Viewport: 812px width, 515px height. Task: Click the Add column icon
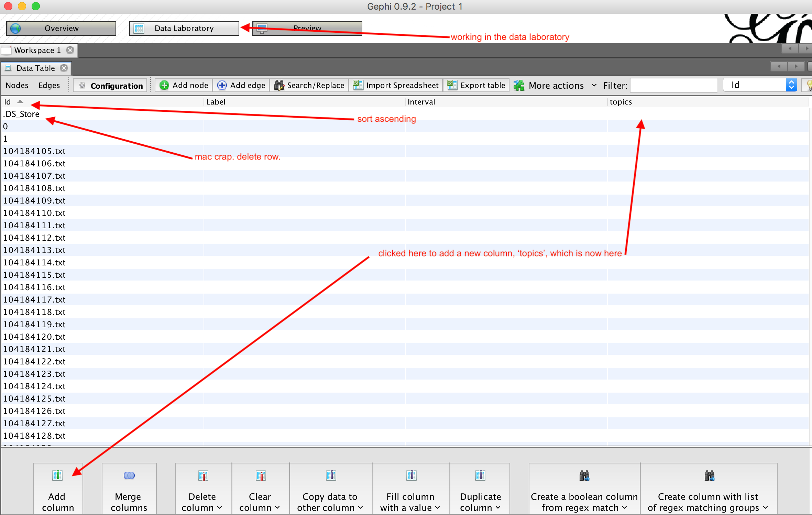pos(57,475)
